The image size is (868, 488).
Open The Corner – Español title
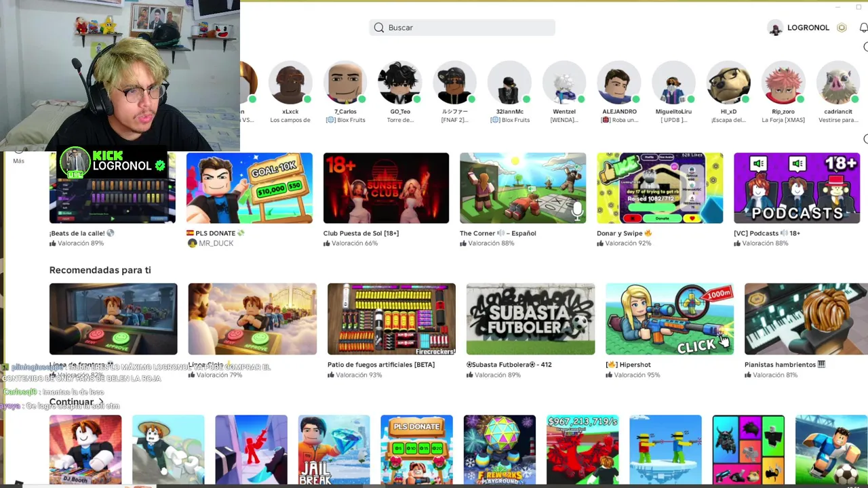point(498,233)
